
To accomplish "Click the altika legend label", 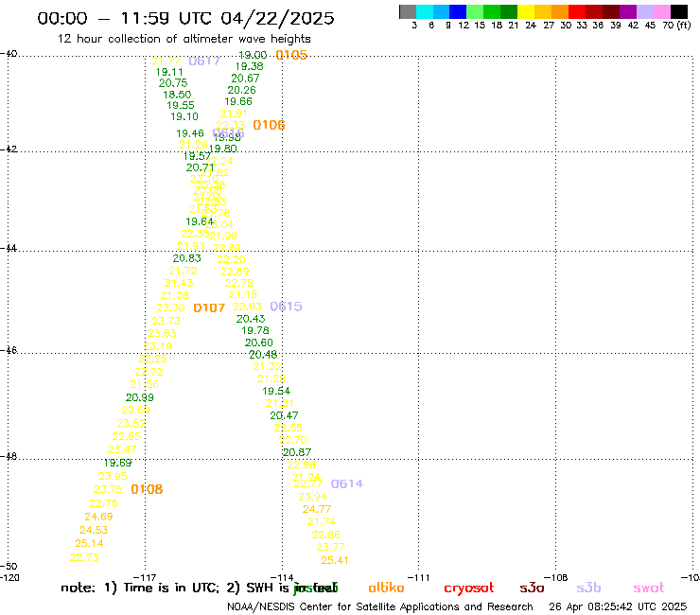I will [386, 588].
